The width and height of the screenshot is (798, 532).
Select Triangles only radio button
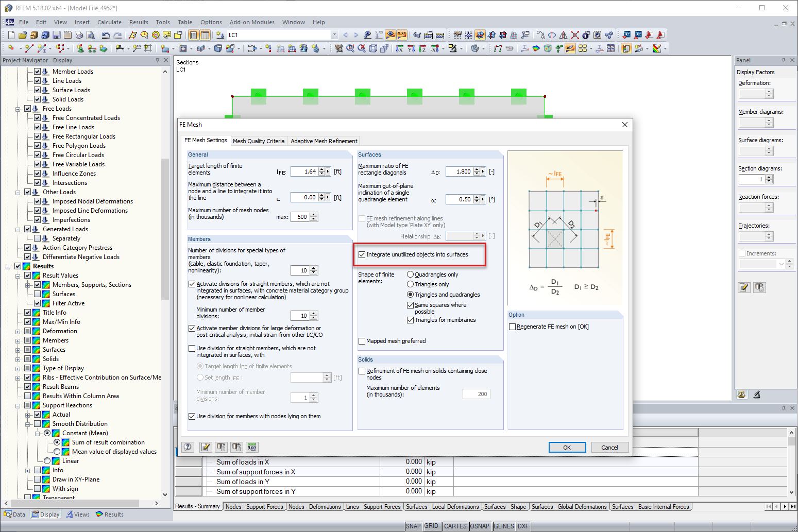tap(411, 284)
